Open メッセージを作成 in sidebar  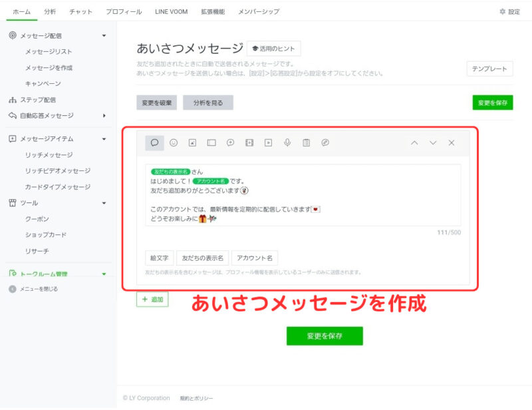(49, 68)
